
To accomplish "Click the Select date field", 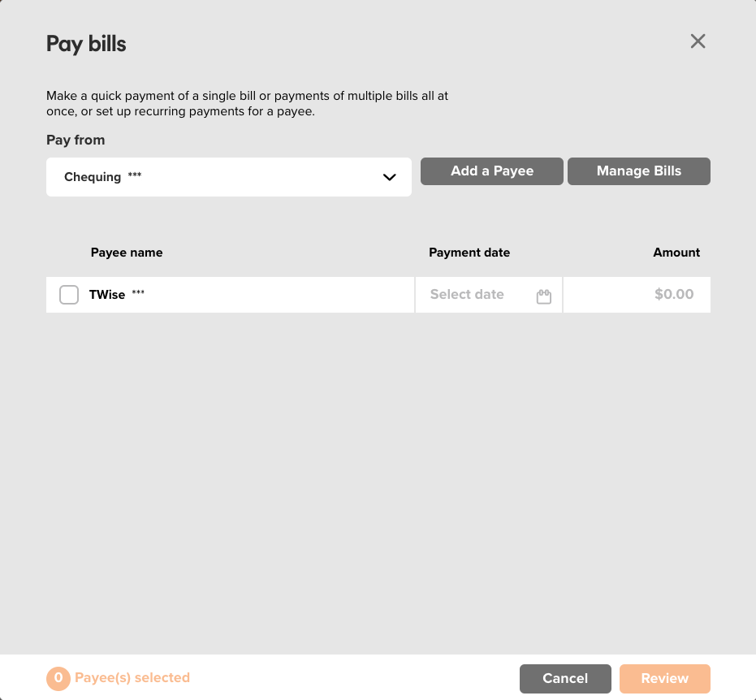I will [488, 295].
